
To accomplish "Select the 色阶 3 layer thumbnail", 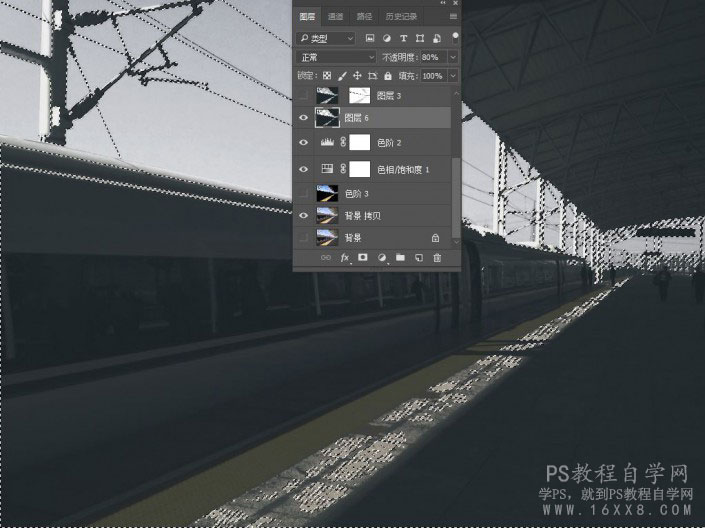I will tap(327, 193).
